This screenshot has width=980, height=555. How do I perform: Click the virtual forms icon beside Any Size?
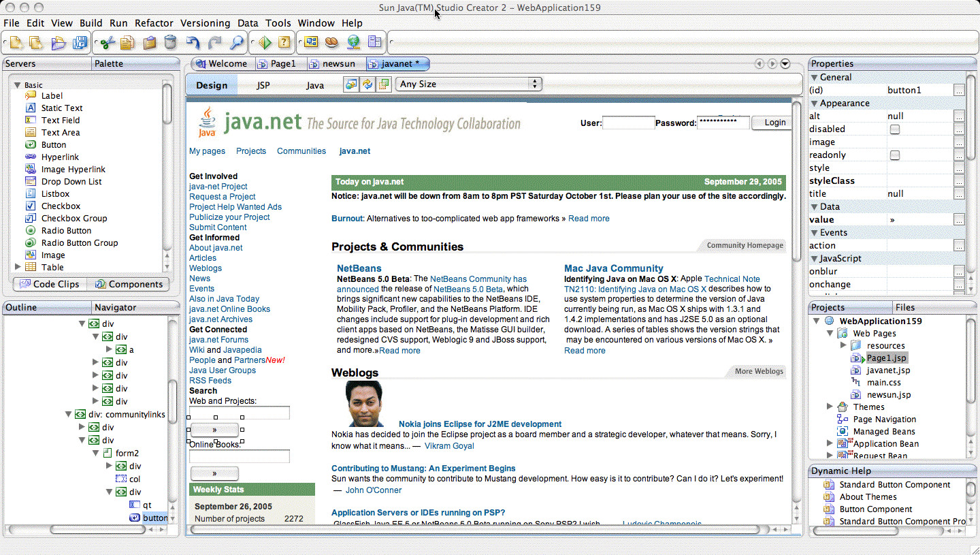coord(385,84)
